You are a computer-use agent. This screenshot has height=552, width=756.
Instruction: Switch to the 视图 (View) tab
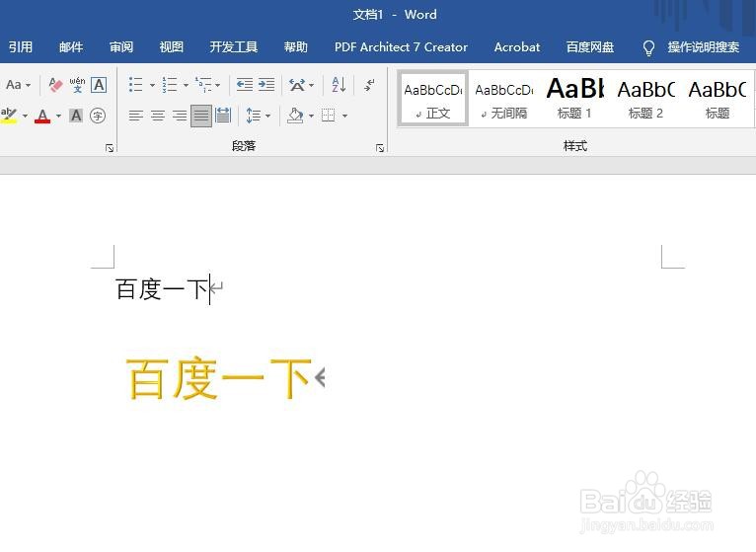click(171, 46)
